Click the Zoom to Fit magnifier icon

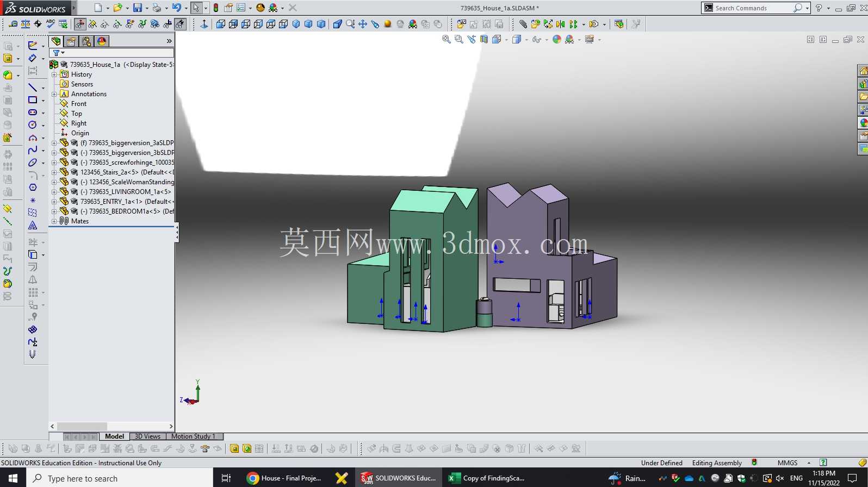pyautogui.click(x=446, y=39)
